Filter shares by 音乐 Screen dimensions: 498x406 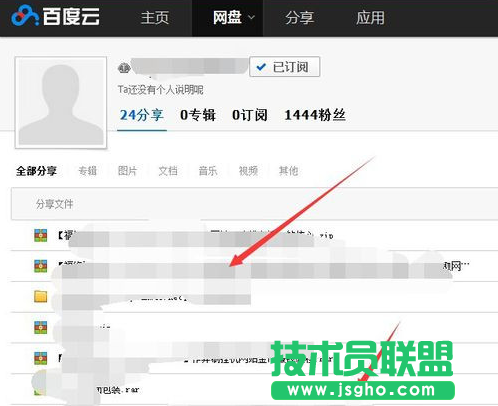208,171
